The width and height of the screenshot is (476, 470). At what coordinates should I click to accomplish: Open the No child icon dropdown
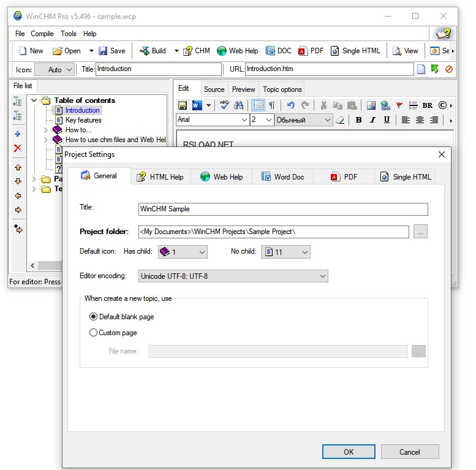coord(285,252)
